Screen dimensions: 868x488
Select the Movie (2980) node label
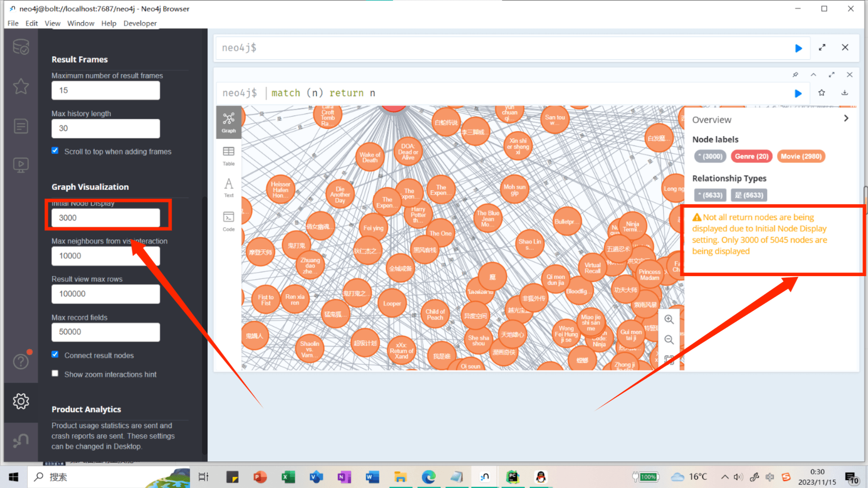click(801, 156)
